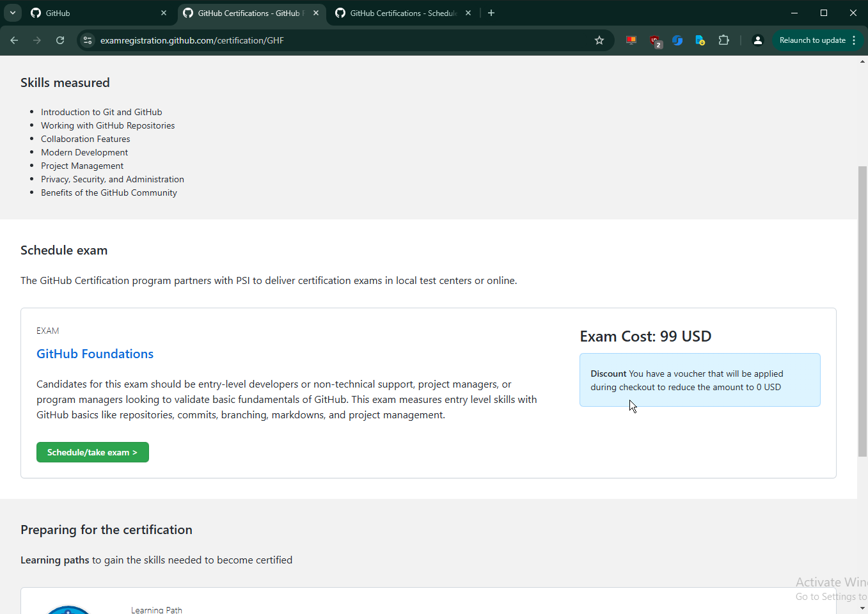Image resolution: width=868 pixels, height=614 pixels.
Task: Select 'Project Management' list item
Action: (83, 166)
